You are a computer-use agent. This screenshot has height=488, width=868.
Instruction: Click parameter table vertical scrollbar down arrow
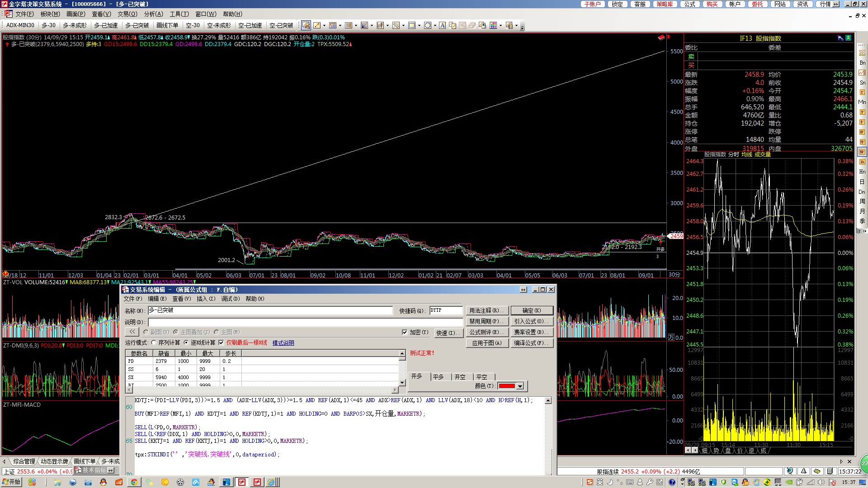(402, 383)
